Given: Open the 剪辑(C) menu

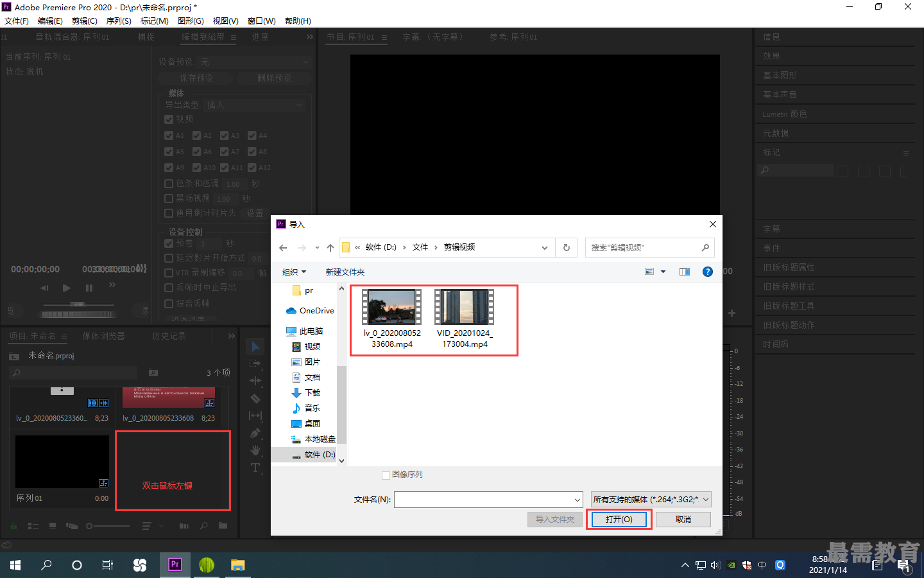Looking at the screenshot, I should [85, 21].
